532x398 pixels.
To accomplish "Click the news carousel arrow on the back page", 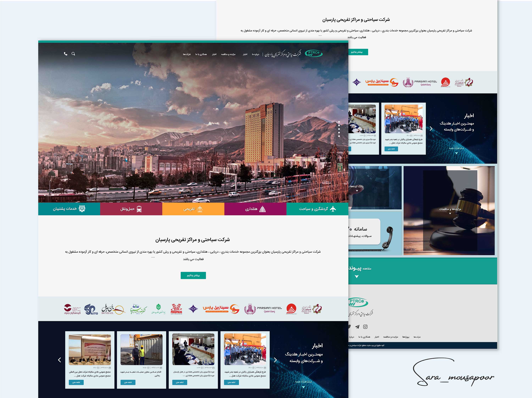I will click(x=431, y=129).
